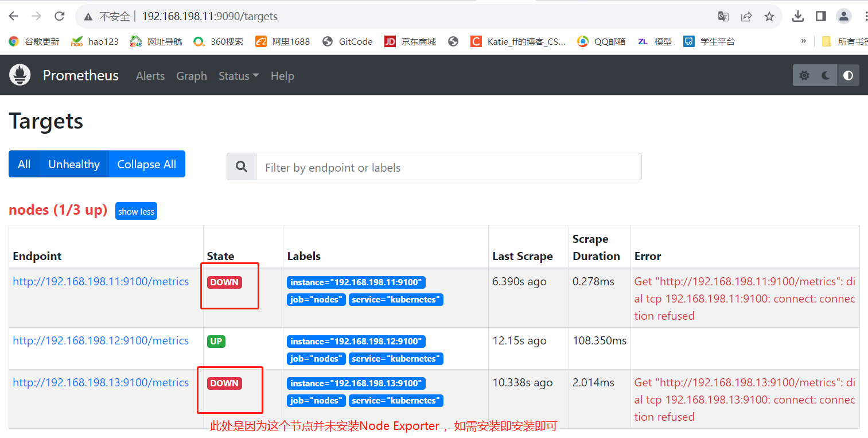This screenshot has height=438, width=868.
Task: Open the 学生平台 bookmark
Action: [x=709, y=41]
